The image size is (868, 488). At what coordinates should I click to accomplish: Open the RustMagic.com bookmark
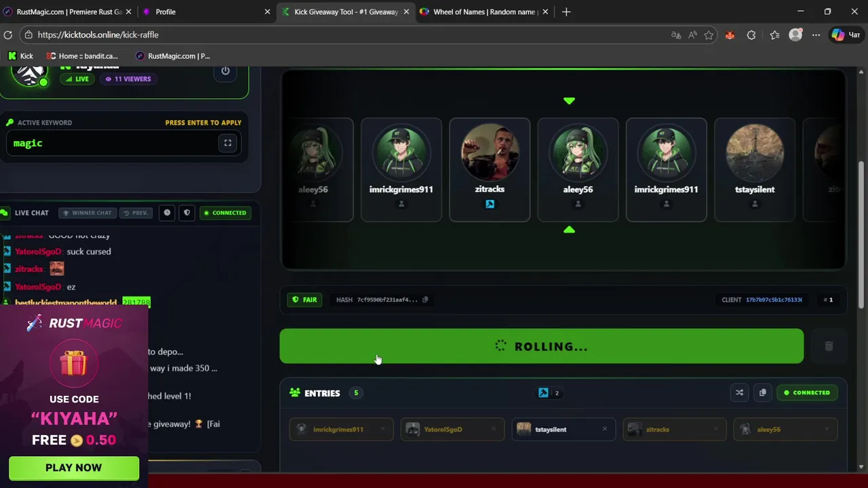click(173, 56)
